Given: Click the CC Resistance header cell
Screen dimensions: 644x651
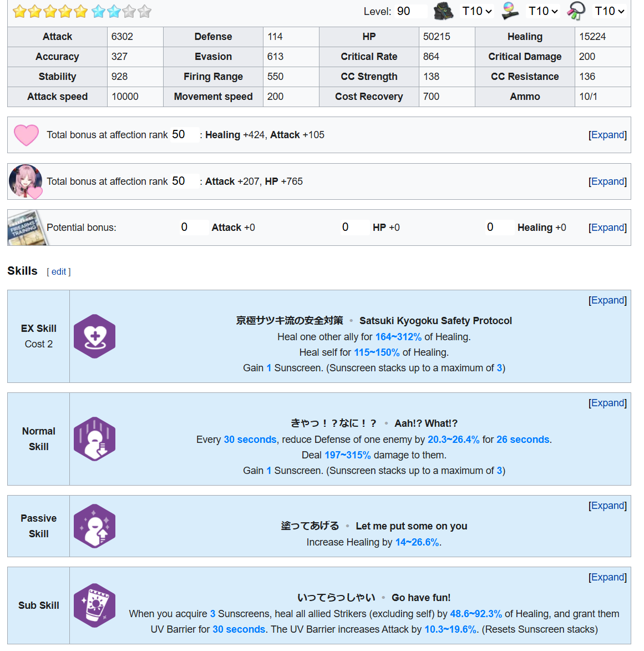Looking at the screenshot, I should (x=525, y=77).
